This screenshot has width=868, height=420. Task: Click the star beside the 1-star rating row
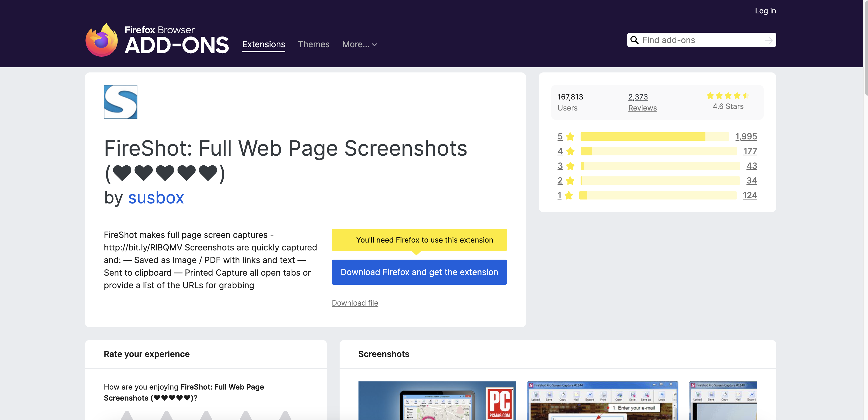click(569, 195)
